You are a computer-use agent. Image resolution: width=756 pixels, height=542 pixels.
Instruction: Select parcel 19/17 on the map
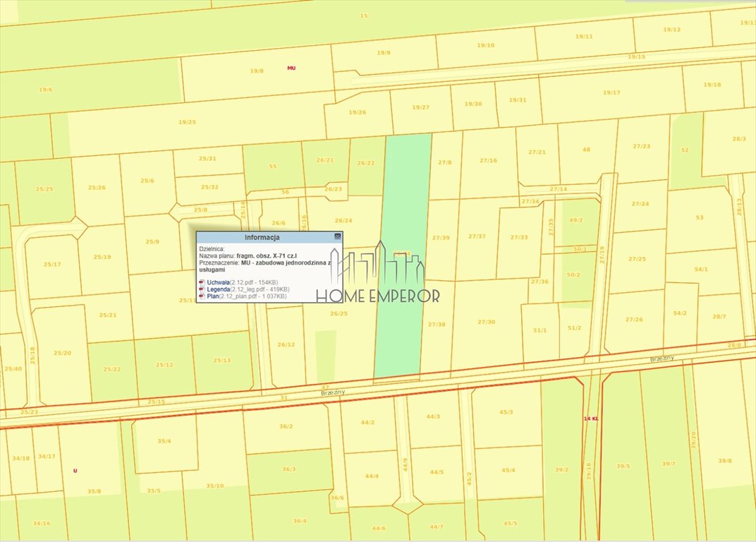click(611, 92)
